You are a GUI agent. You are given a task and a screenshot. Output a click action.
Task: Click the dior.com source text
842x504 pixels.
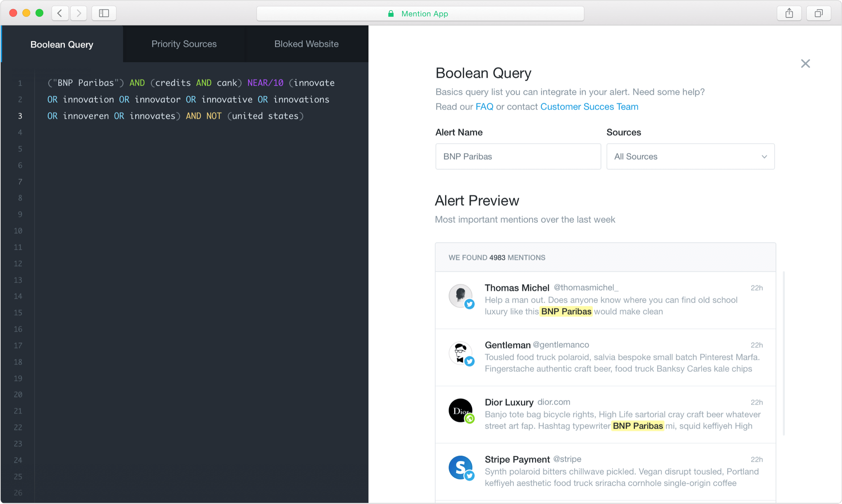pyautogui.click(x=554, y=402)
